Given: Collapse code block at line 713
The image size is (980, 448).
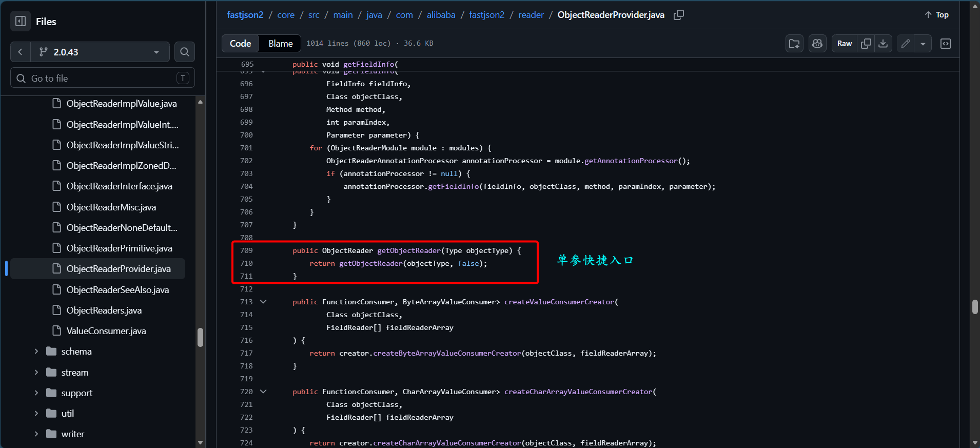Looking at the screenshot, I should (x=263, y=302).
